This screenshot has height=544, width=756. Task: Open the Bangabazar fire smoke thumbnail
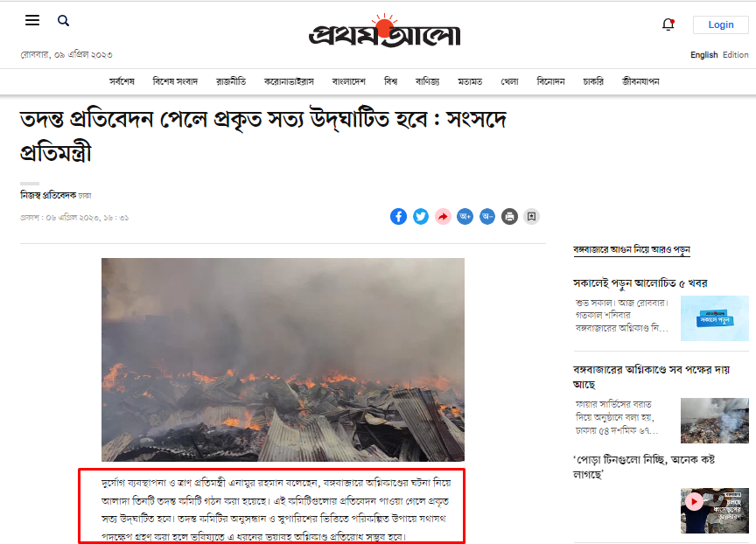tap(715, 421)
